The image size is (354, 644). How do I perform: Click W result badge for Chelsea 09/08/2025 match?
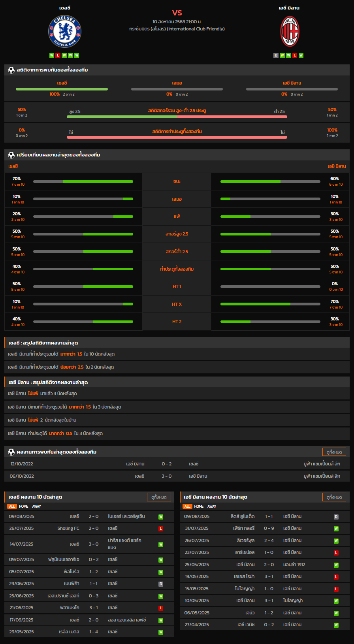[161, 517]
